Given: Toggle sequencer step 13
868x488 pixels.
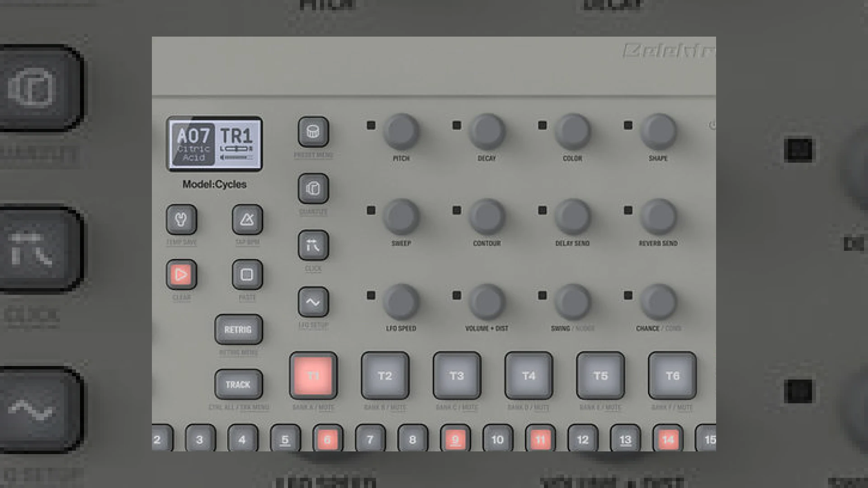Looking at the screenshot, I should pos(625,438).
